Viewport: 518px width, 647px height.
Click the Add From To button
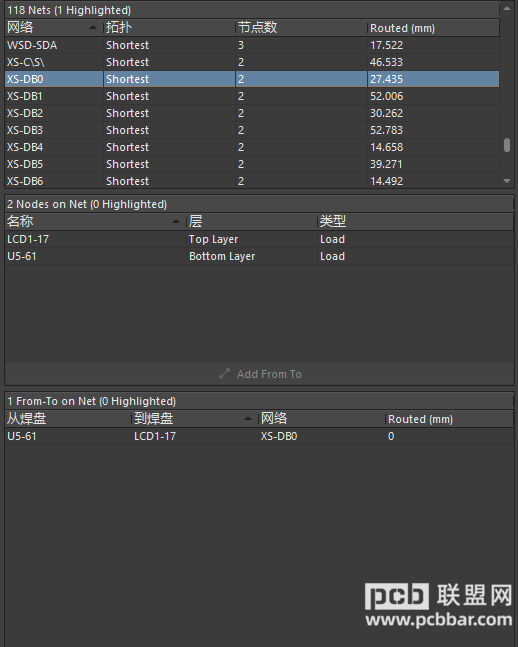[x=259, y=374]
